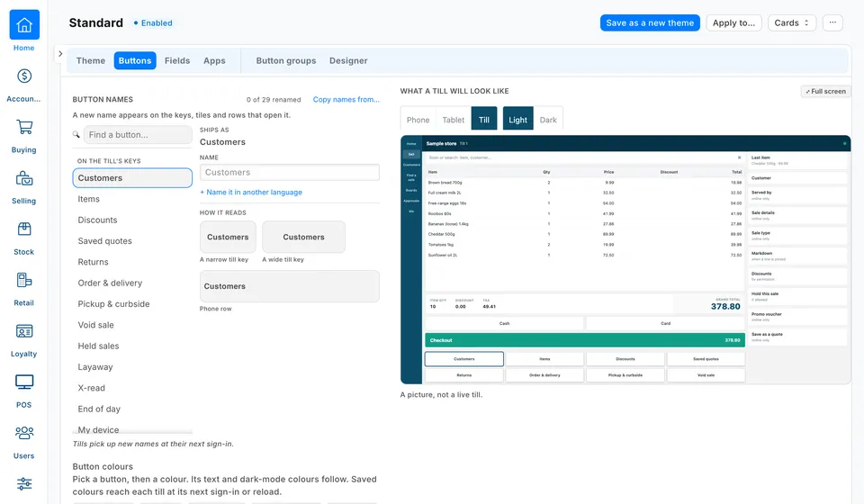Image resolution: width=864 pixels, height=504 pixels.
Task: Switch to the Fields tab
Action: click(x=177, y=60)
